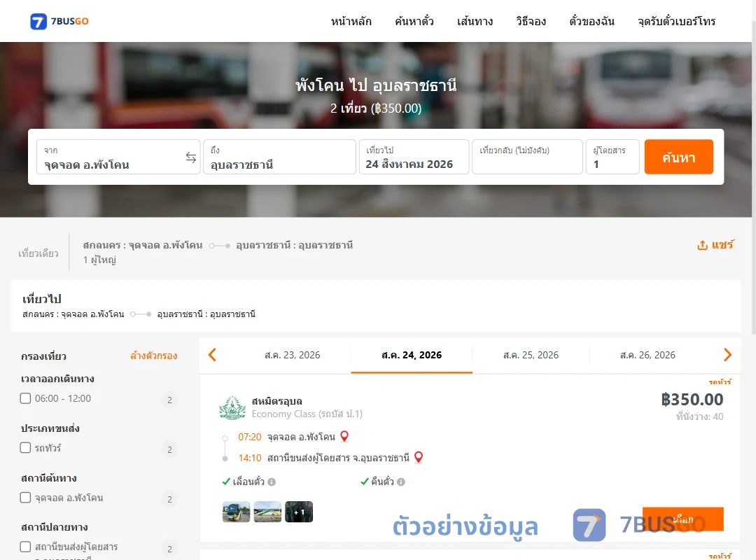Show info icon next to คืนตั๋ว

click(401, 482)
